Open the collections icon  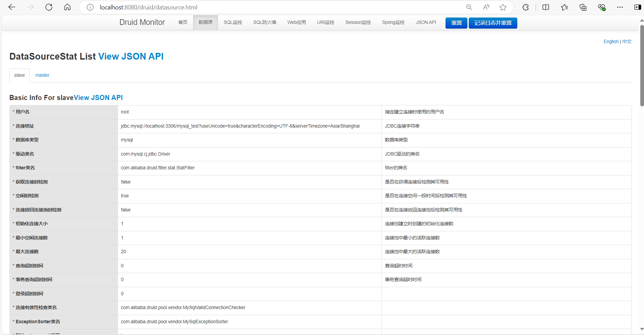pos(583,7)
